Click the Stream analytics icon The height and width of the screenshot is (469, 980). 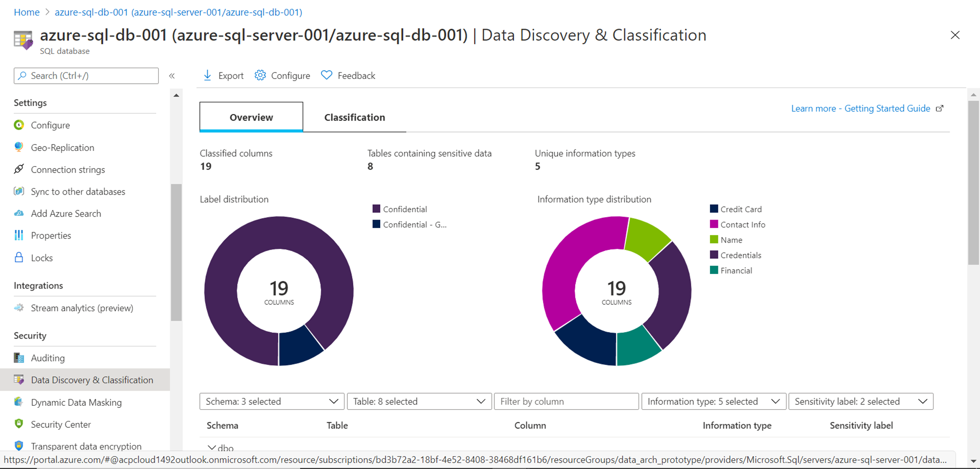click(19, 308)
